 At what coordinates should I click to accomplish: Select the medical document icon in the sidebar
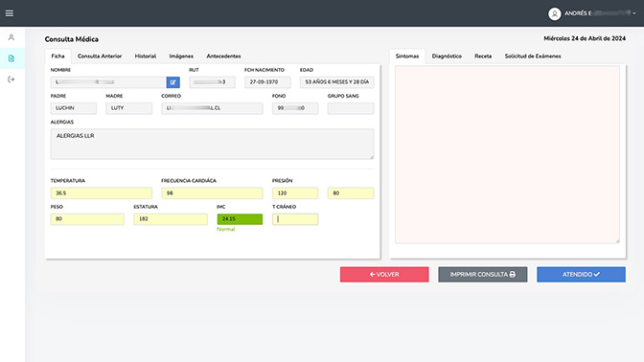click(11, 58)
